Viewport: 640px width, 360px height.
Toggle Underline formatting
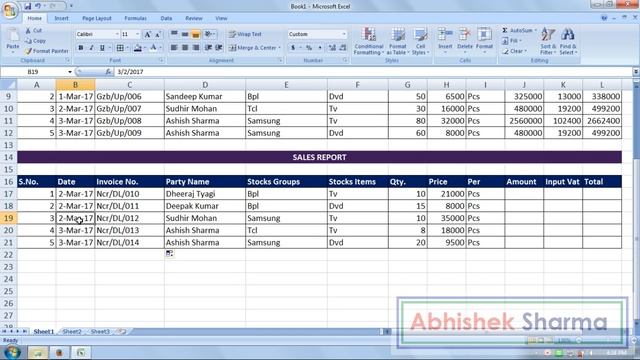pos(102,48)
